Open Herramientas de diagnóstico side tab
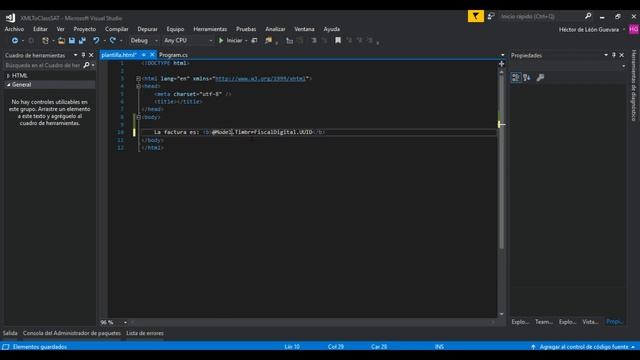Image resolution: width=640 pixels, height=360 pixels. tap(634, 86)
